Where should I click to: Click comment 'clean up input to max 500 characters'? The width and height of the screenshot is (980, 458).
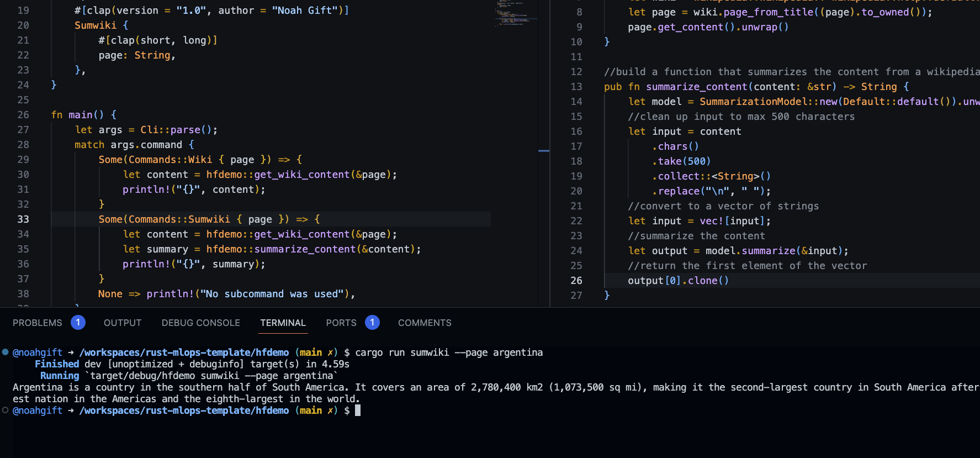741,116
